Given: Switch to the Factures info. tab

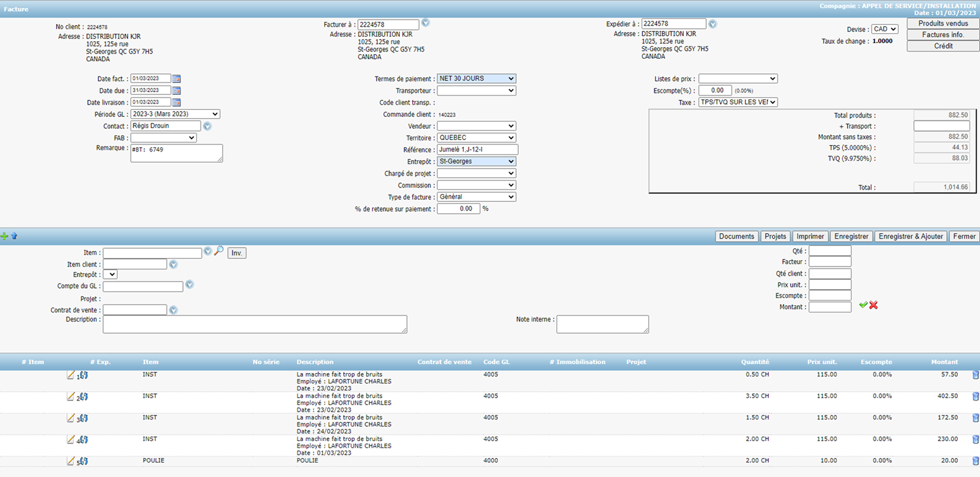Looking at the screenshot, I should pyautogui.click(x=941, y=34).
